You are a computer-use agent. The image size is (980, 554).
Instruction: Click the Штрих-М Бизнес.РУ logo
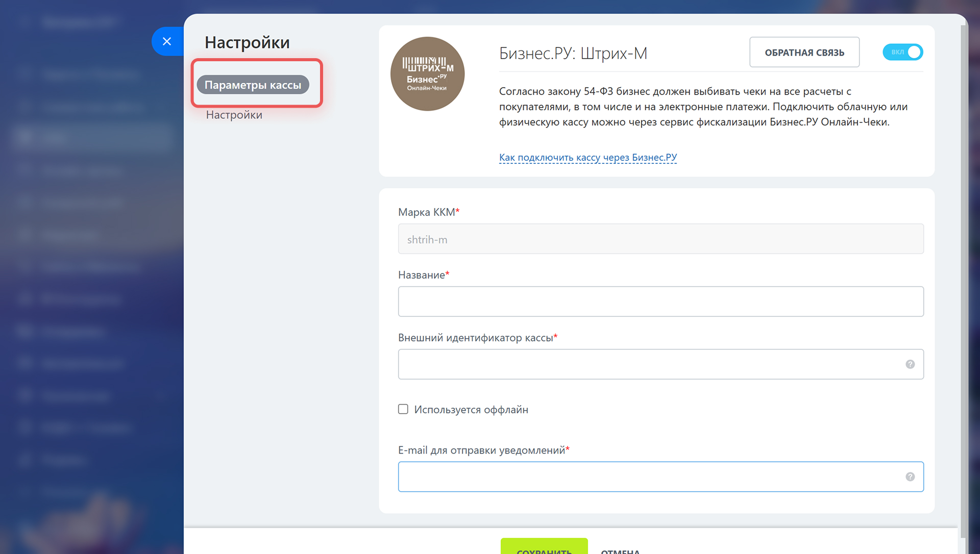427,73
